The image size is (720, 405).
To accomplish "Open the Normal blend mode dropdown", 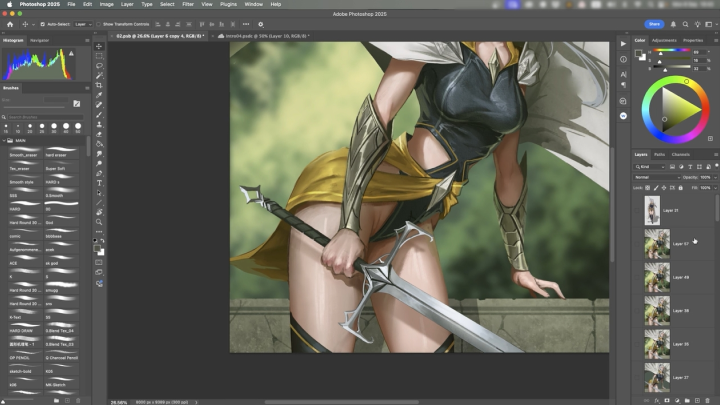I will point(656,177).
